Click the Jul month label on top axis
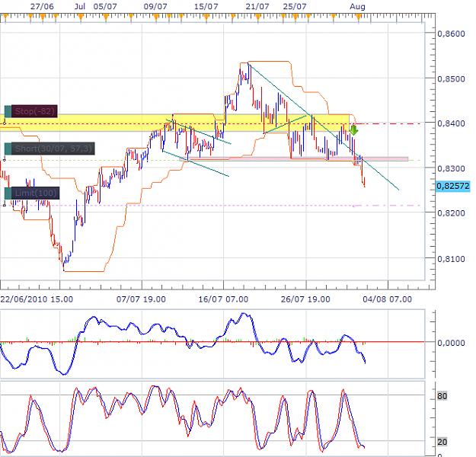This screenshot has width=476, height=457. point(80,6)
